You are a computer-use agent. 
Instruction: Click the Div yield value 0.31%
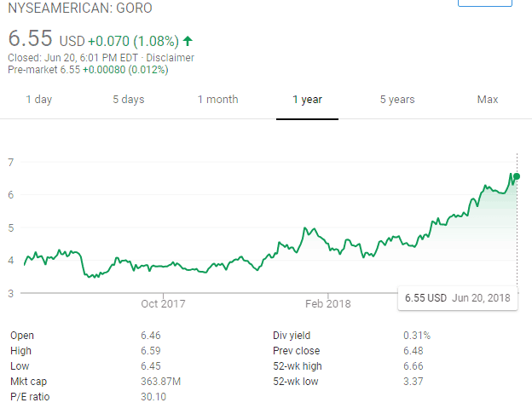point(417,336)
